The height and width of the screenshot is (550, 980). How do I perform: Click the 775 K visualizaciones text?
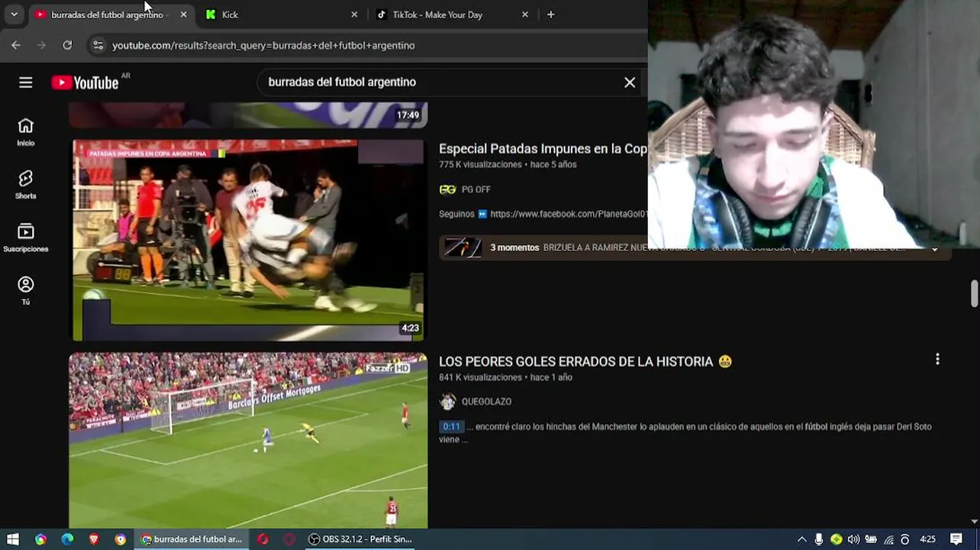coord(480,164)
